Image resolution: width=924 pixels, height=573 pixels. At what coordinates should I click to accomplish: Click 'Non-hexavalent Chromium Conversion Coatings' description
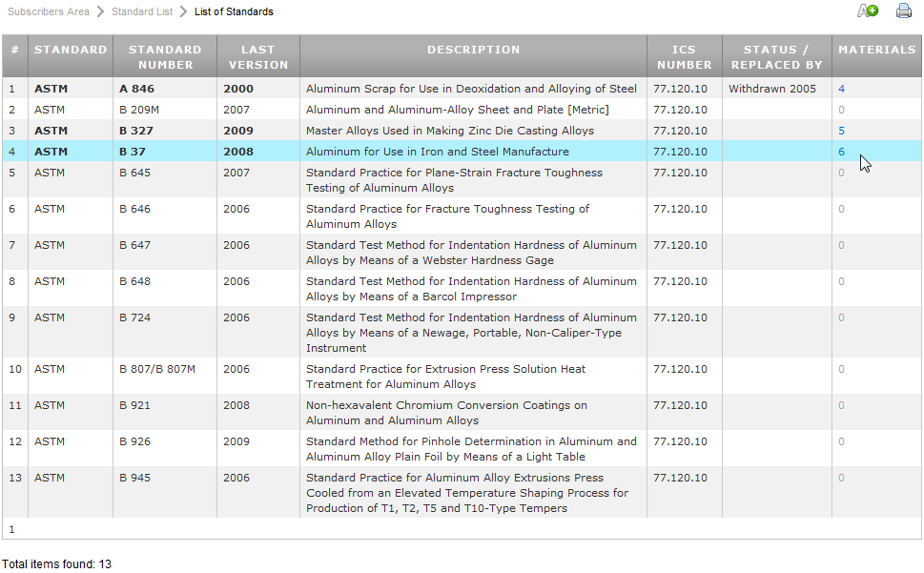[x=446, y=413]
